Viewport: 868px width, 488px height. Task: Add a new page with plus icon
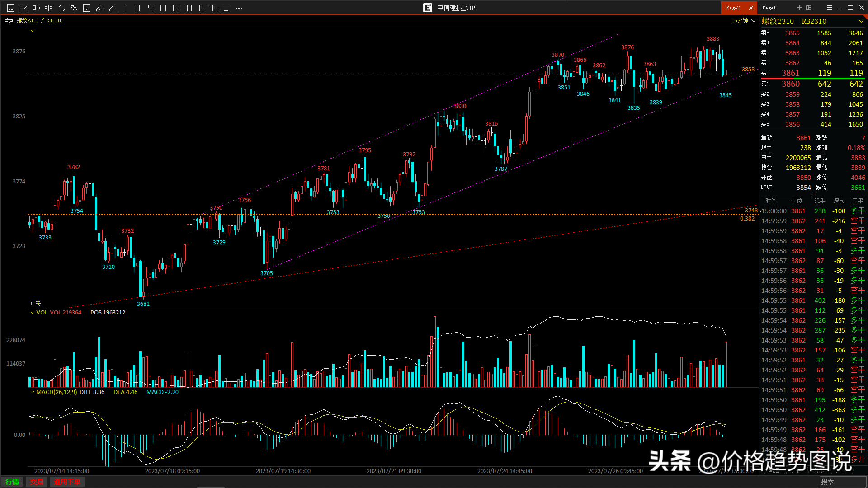(799, 8)
